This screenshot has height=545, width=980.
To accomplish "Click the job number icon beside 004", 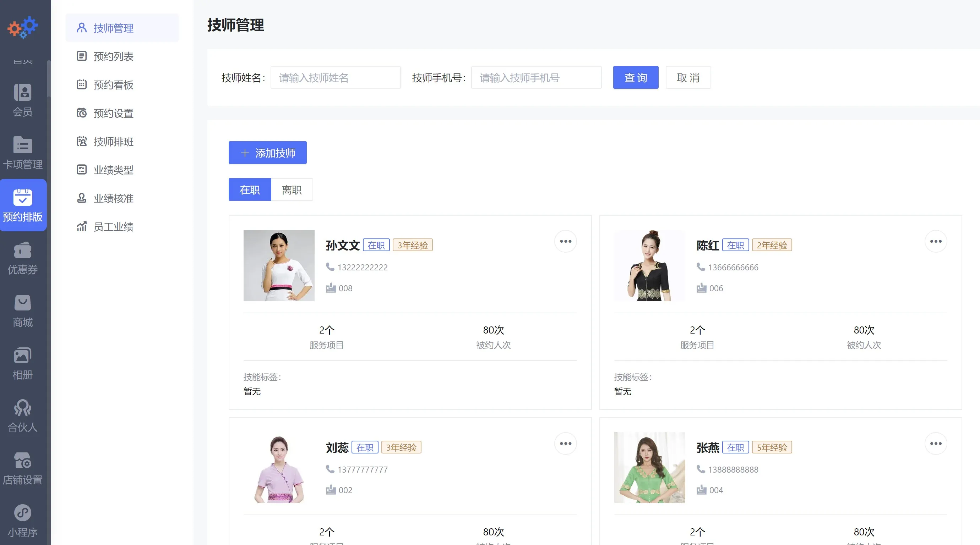I will coord(701,490).
